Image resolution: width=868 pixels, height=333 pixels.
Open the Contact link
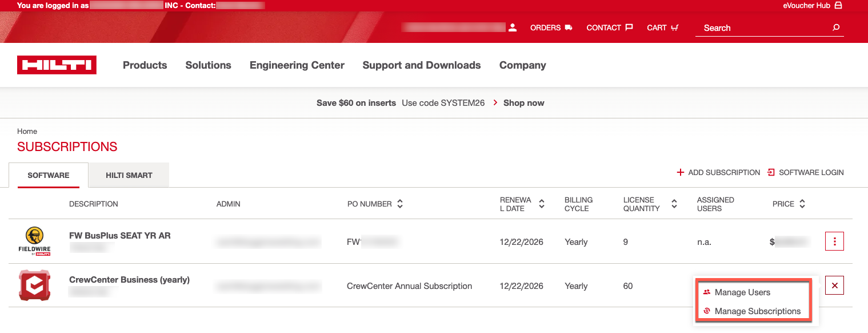click(610, 27)
